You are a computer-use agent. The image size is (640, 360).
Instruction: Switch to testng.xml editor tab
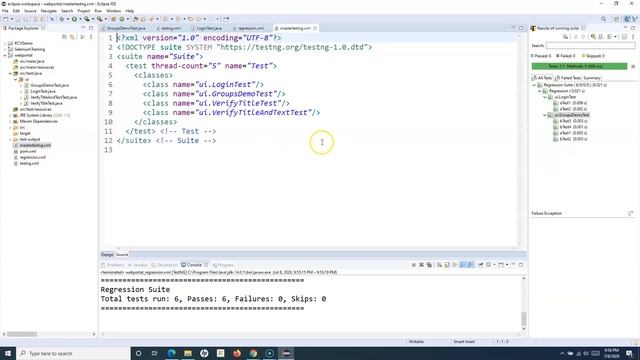171,28
